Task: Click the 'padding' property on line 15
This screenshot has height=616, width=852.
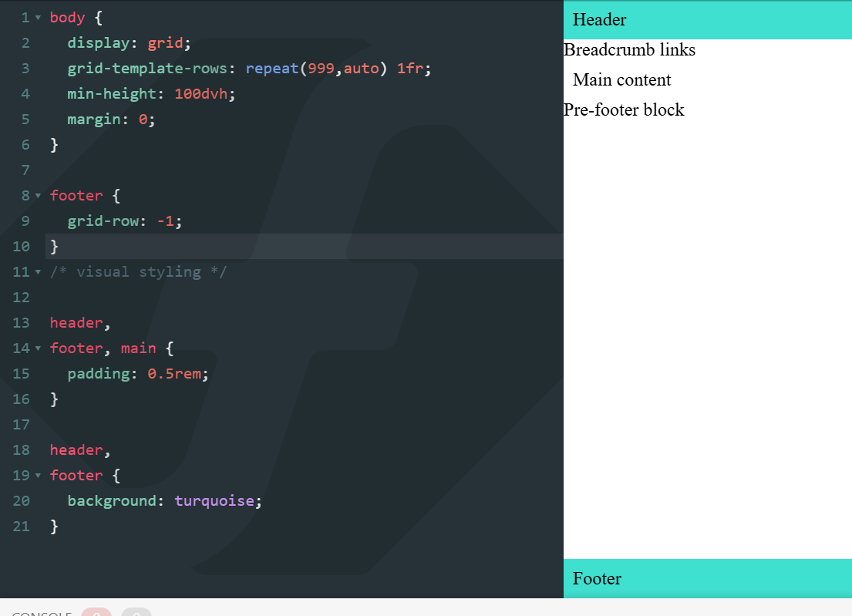Action: (x=99, y=374)
